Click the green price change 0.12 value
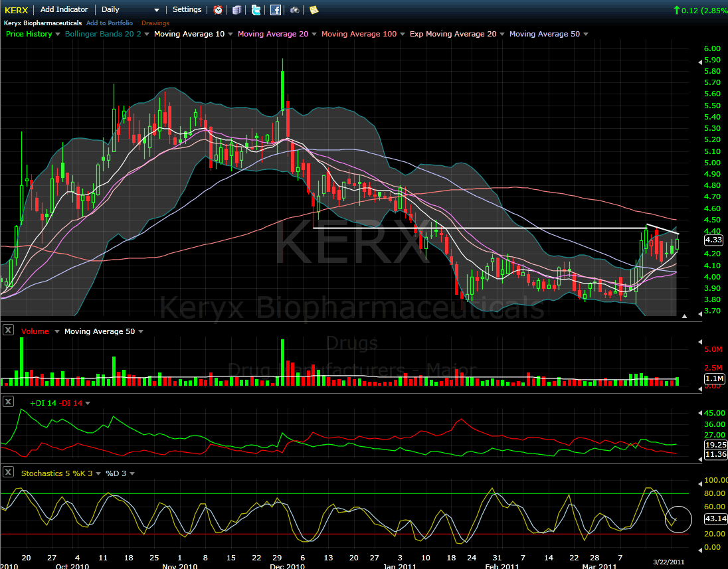This screenshot has height=569, width=728. [x=689, y=10]
